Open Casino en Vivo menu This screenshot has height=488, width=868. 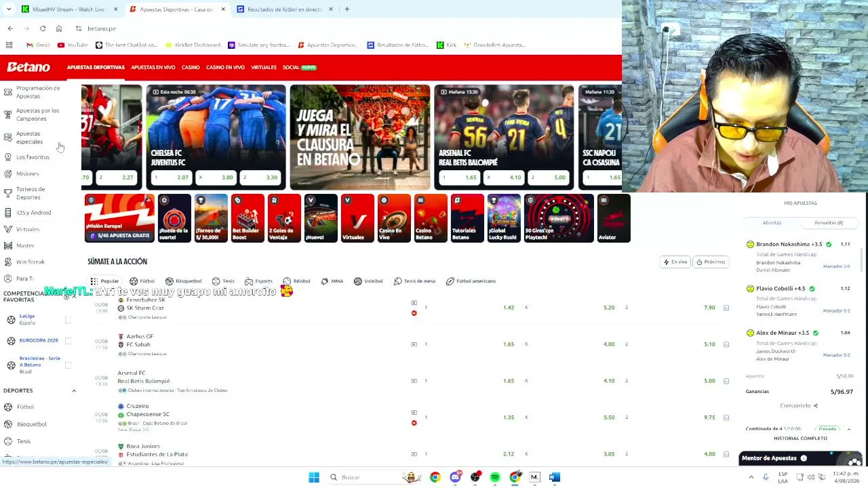click(225, 67)
